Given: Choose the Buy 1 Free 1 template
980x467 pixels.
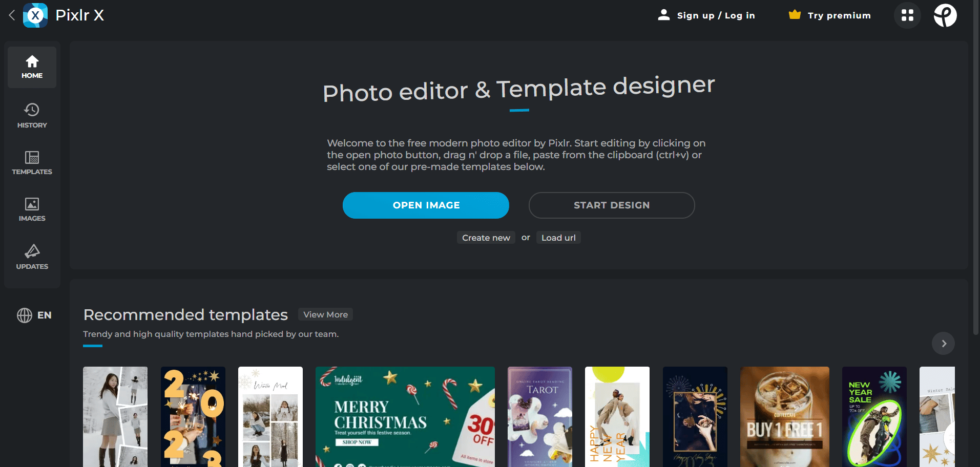Looking at the screenshot, I should point(784,416).
